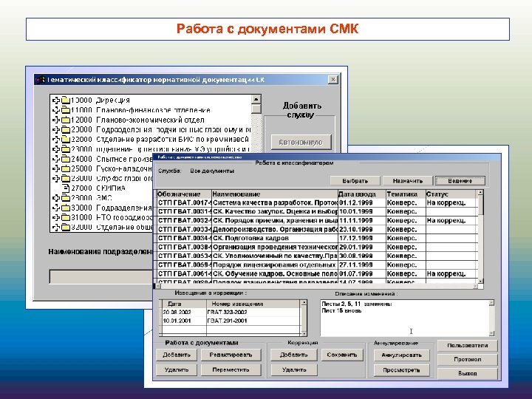532x399 pixels.
Task: Click folder icon of 31000 row
Action: (x=66, y=217)
